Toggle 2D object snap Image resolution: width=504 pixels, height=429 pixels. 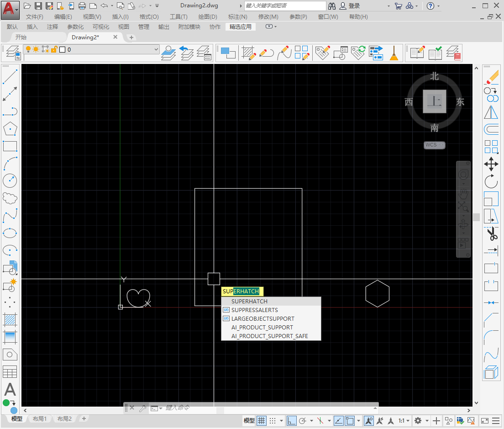click(349, 421)
